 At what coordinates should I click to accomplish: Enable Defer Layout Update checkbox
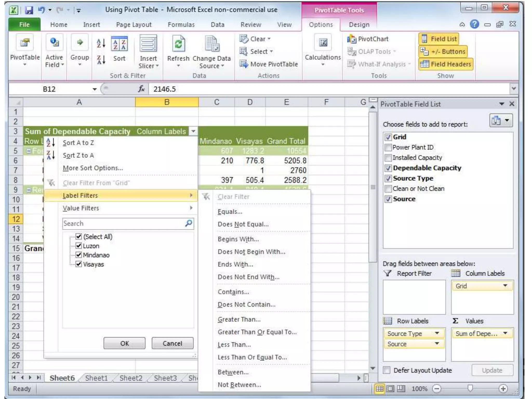pos(387,370)
